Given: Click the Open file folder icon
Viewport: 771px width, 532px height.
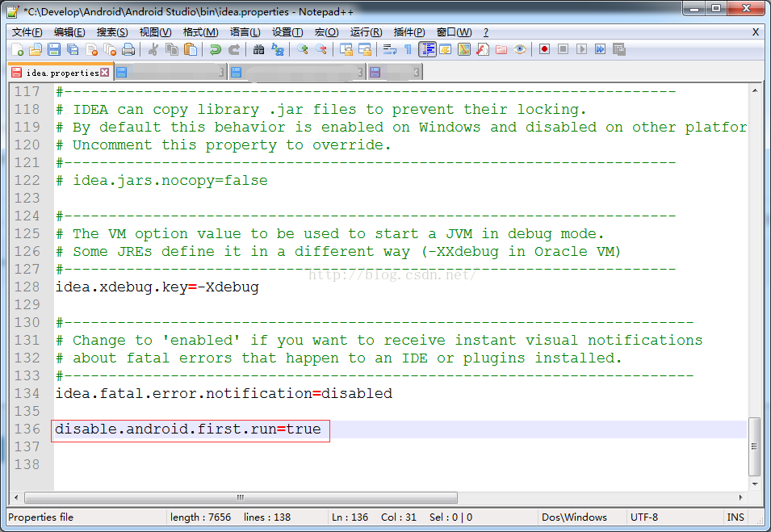Looking at the screenshot, I should [36, 50].
